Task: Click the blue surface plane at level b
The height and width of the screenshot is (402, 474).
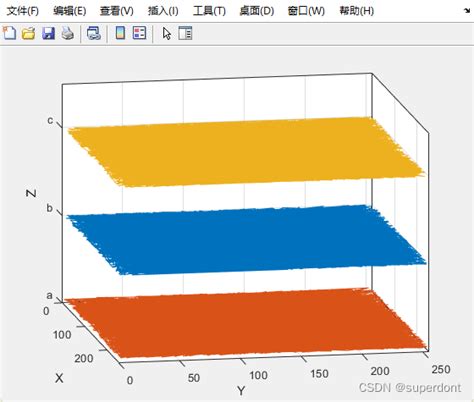Action: coord(247,240)
